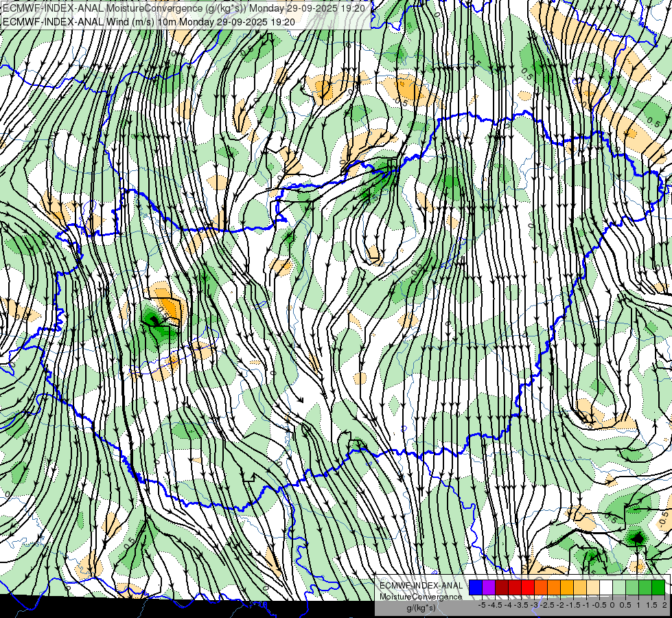Screen dimensions: 672x618
Task: Click the '2' scale value
Action: coord(664,605)
